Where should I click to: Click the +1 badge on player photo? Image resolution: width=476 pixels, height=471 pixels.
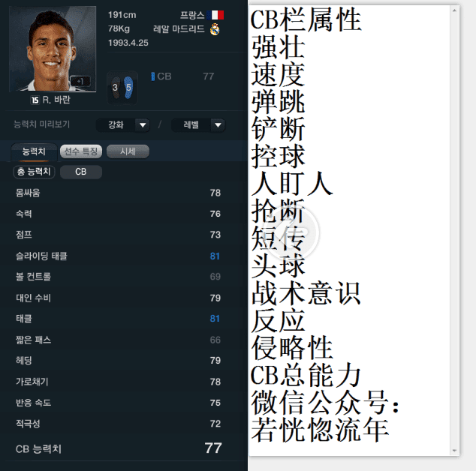pos(80,81)
